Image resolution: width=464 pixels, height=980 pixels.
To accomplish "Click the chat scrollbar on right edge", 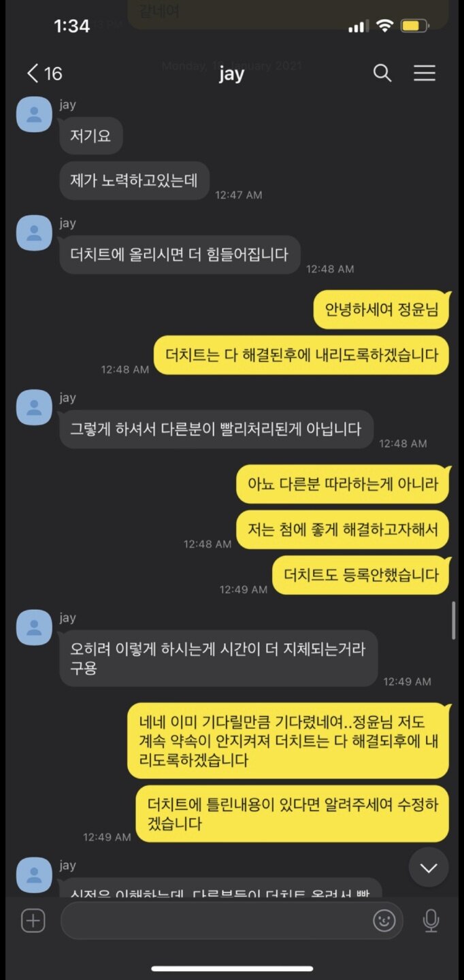I will (454, 620).
